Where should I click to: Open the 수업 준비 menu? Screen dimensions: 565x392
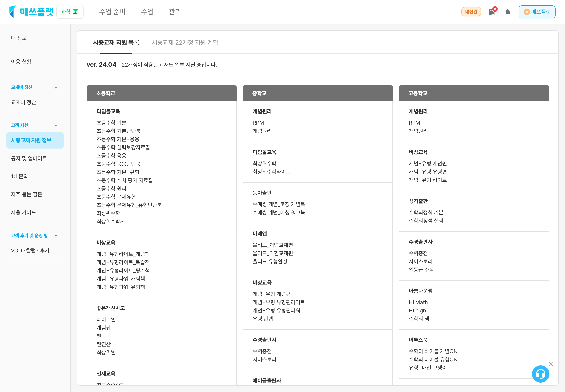point(112,12)
